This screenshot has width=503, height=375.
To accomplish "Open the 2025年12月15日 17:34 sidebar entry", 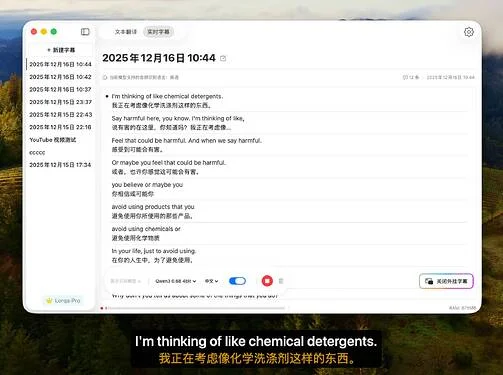I will pos(60,165).
